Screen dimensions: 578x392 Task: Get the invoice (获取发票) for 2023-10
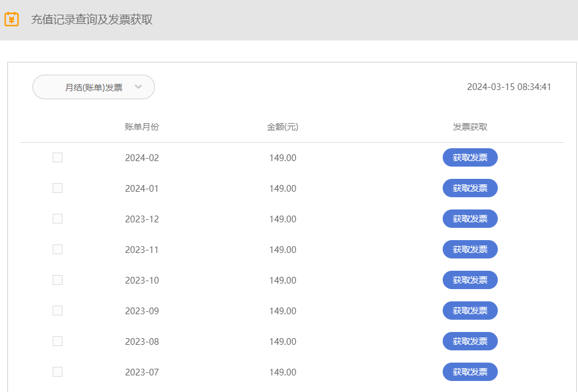click(x=470, y=280)
